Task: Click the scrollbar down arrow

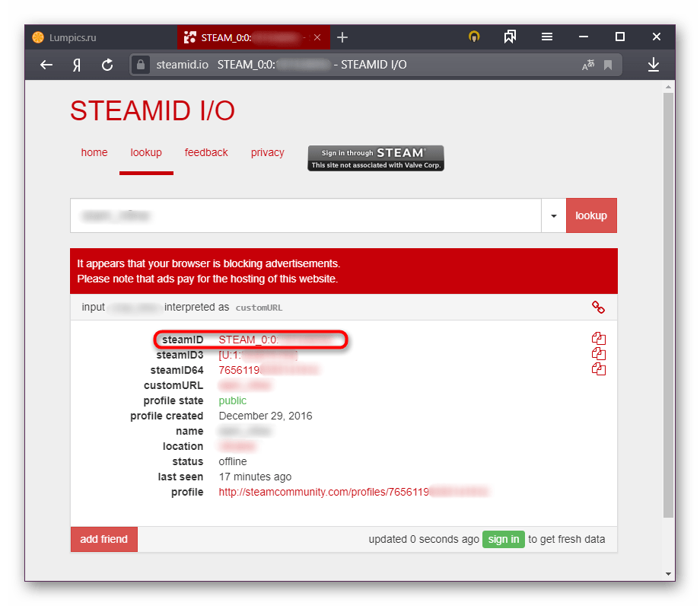Action: coord(668,574)
